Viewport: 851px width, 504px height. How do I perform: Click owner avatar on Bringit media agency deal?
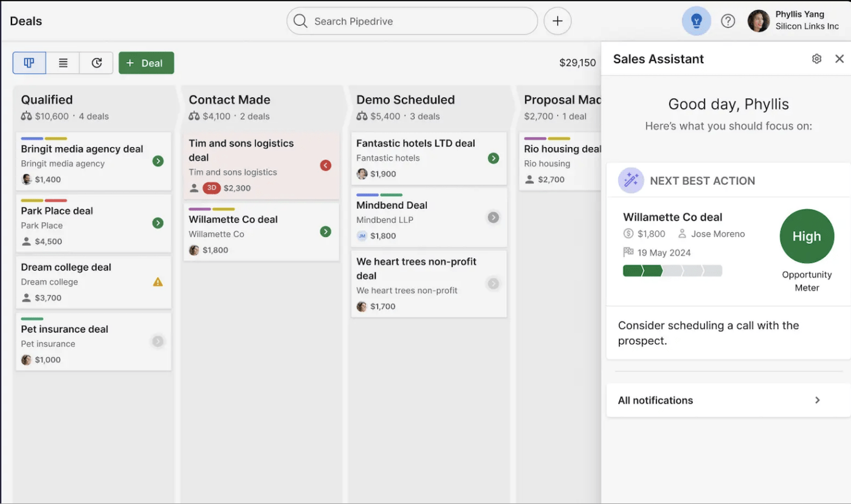pos(26,179)
